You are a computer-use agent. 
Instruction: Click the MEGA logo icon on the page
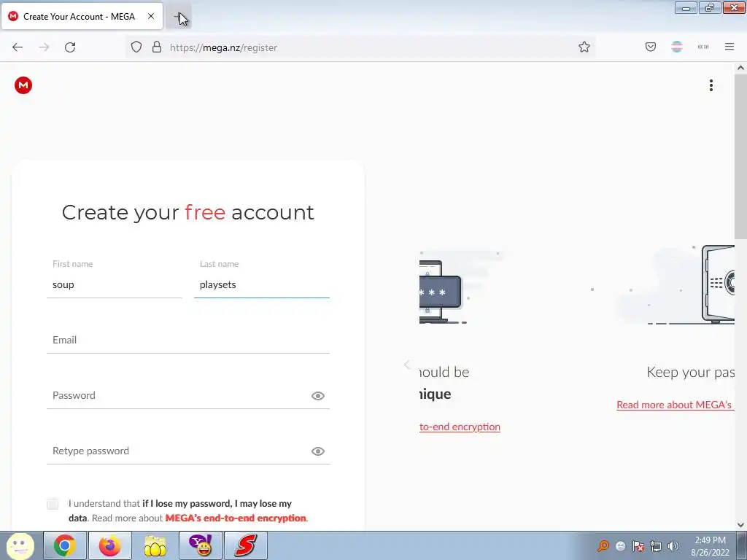(x=23, y=85)
